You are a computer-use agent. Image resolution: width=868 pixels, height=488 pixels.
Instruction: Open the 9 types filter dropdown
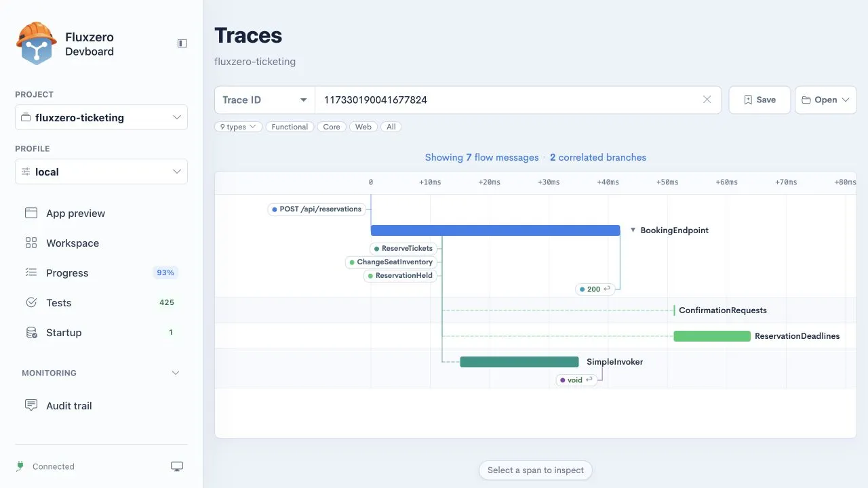(x=239, y=127)
